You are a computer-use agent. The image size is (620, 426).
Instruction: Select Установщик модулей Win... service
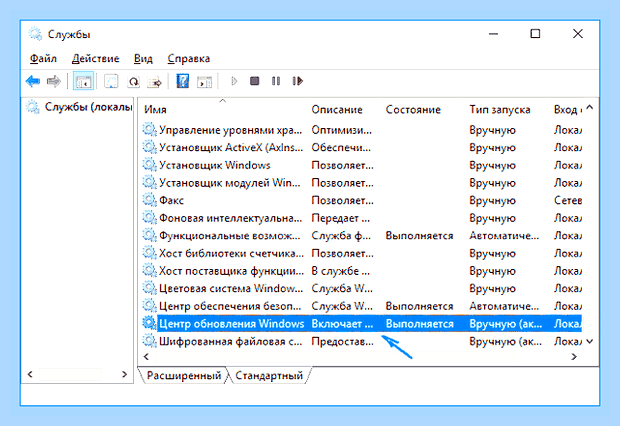[230, 183]
